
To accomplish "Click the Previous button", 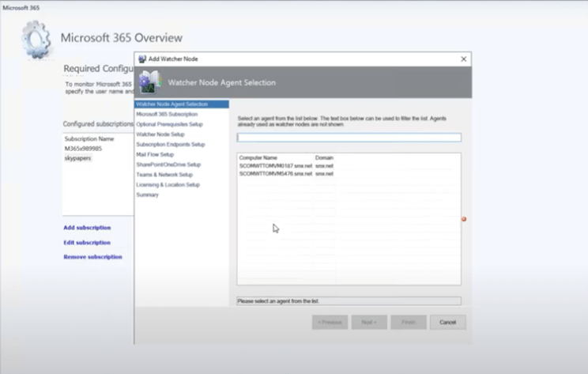I will coord(330,323).
